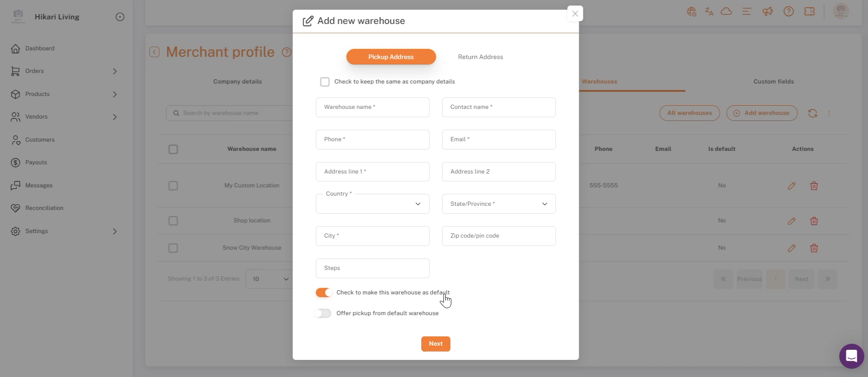This screenshot has width=868, height=377.
Task: Click the cloud icon in top bar
Action: click(x=726, y=12)
